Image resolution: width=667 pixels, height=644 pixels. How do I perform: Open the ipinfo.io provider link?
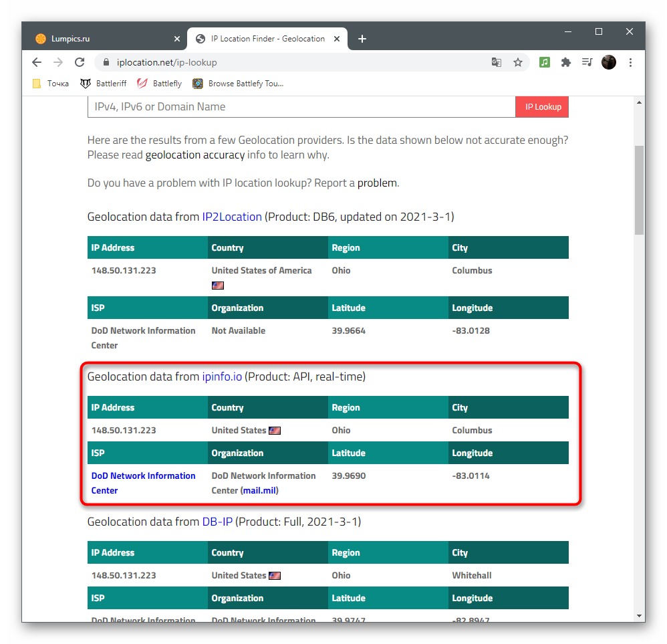click(222, 377)
